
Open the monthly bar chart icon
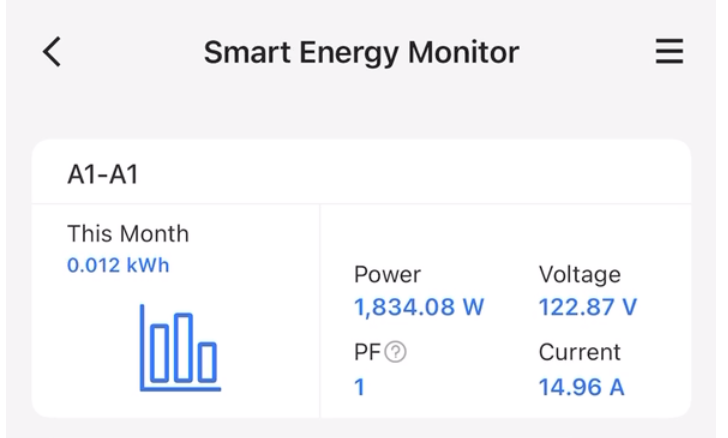coord(180,346)
